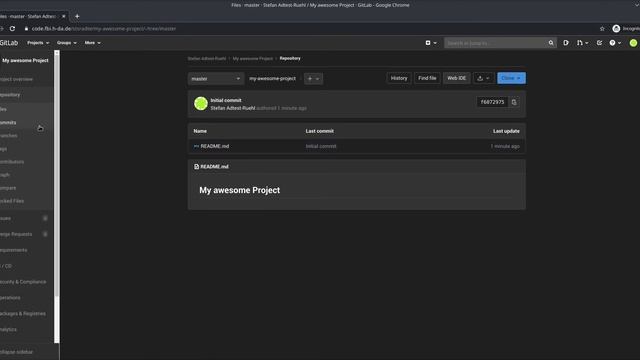
Task: Open the master branch selector
Action: pos(216,78)
